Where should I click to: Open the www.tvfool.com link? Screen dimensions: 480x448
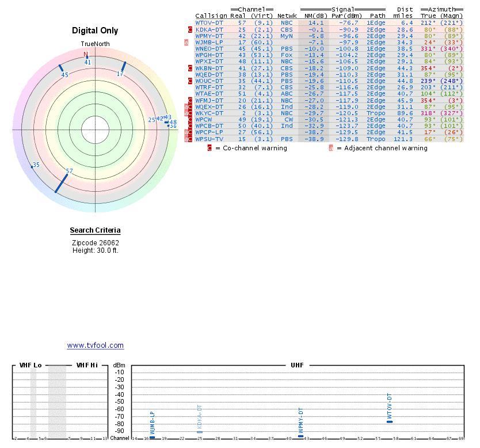click(x=95, y=346)
